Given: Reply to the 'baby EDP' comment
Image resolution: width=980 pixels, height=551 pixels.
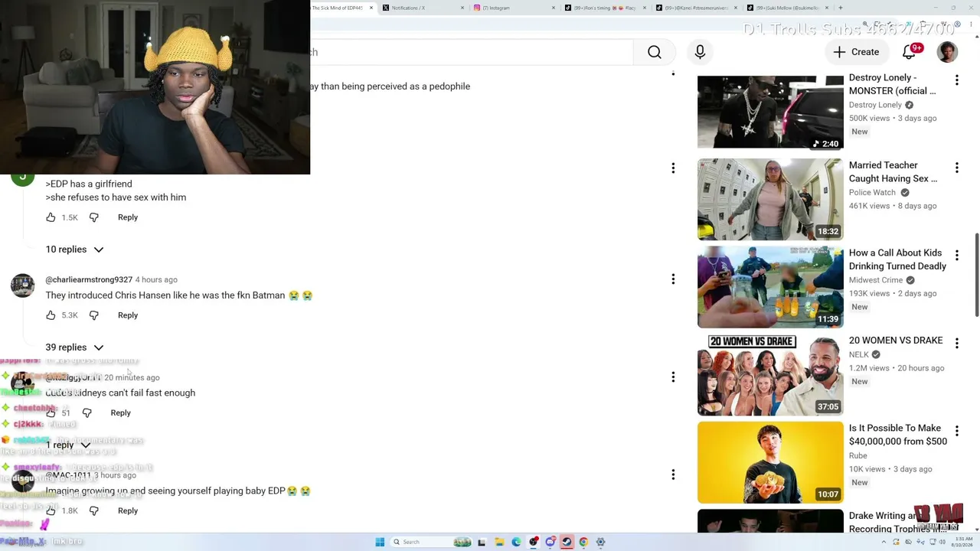Looking at the screenshot, I should tap(128, 511).
